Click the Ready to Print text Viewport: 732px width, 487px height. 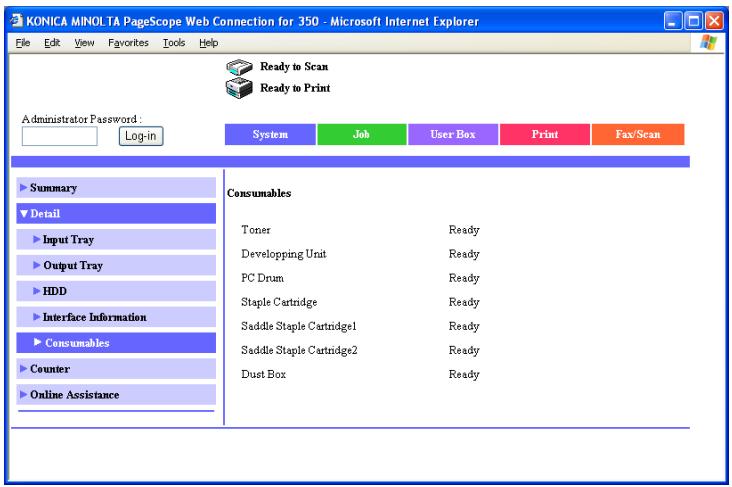(295, 88)
